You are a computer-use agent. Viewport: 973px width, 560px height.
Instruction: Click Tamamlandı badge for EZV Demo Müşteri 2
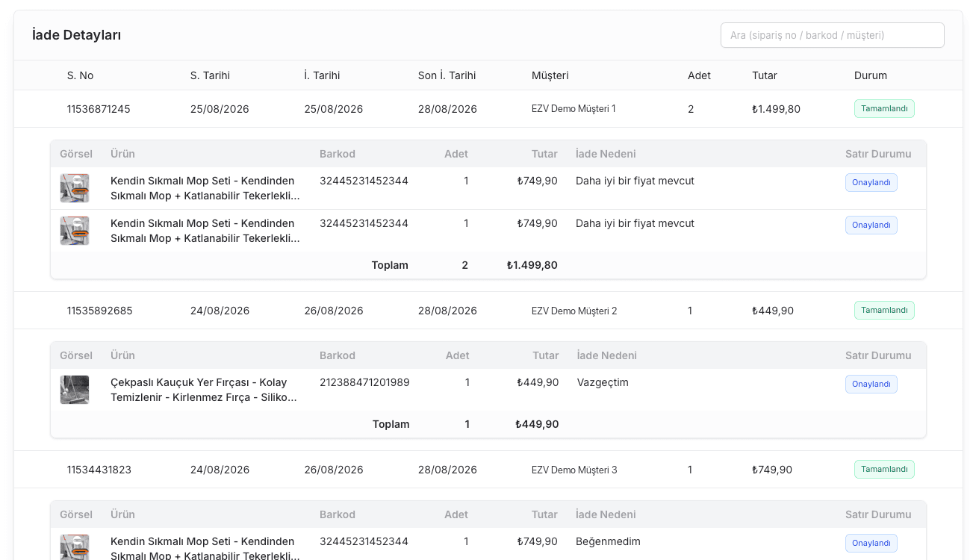click(x=884, y=311)
